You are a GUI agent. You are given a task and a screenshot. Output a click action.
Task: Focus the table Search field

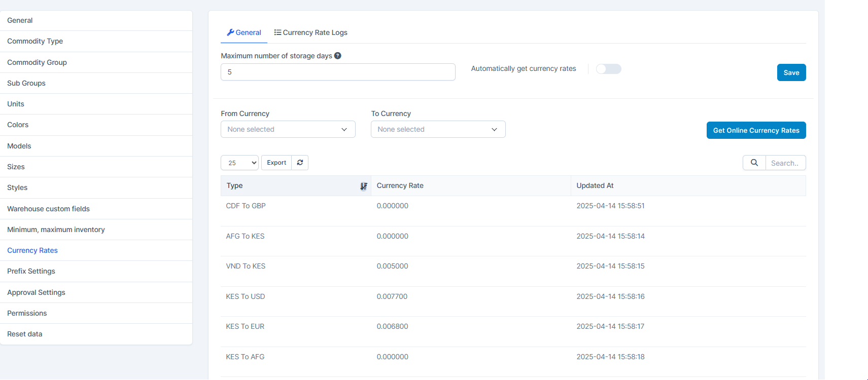[x=785, y=163]
